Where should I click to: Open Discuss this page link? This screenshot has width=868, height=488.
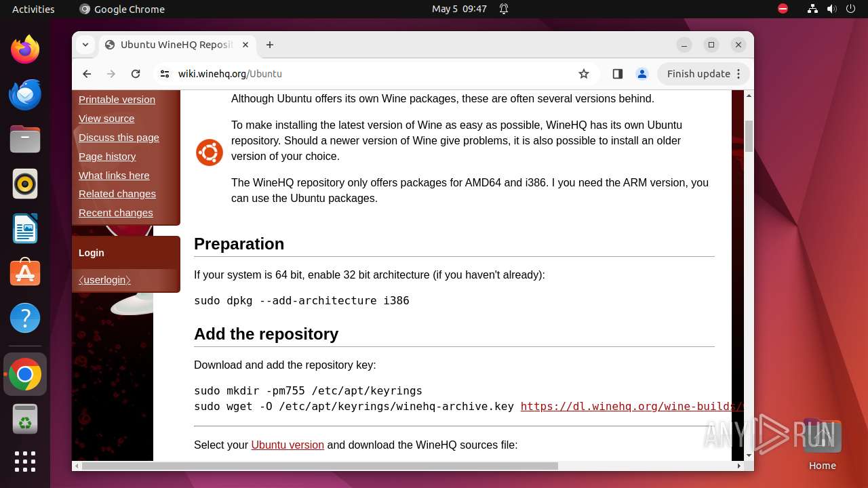click(119, 138)
